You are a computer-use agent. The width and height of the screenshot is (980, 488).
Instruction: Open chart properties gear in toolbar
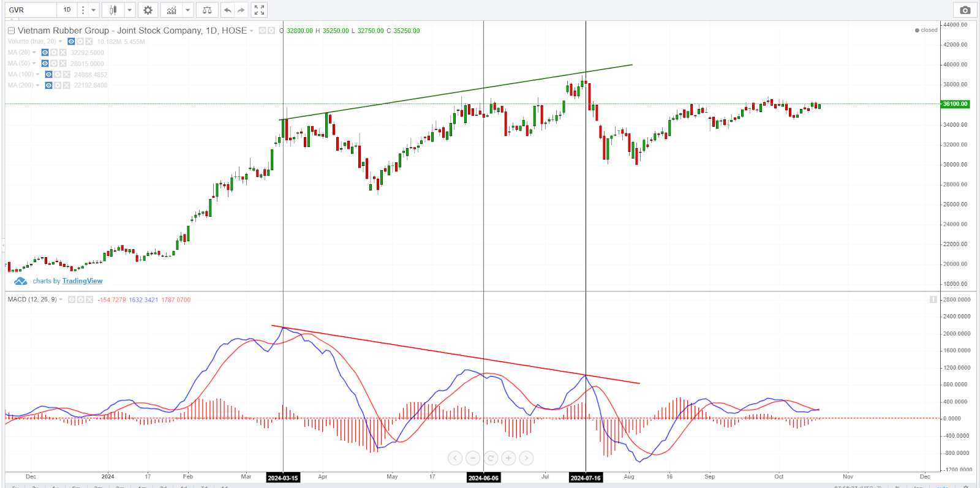tap(148, 10)
